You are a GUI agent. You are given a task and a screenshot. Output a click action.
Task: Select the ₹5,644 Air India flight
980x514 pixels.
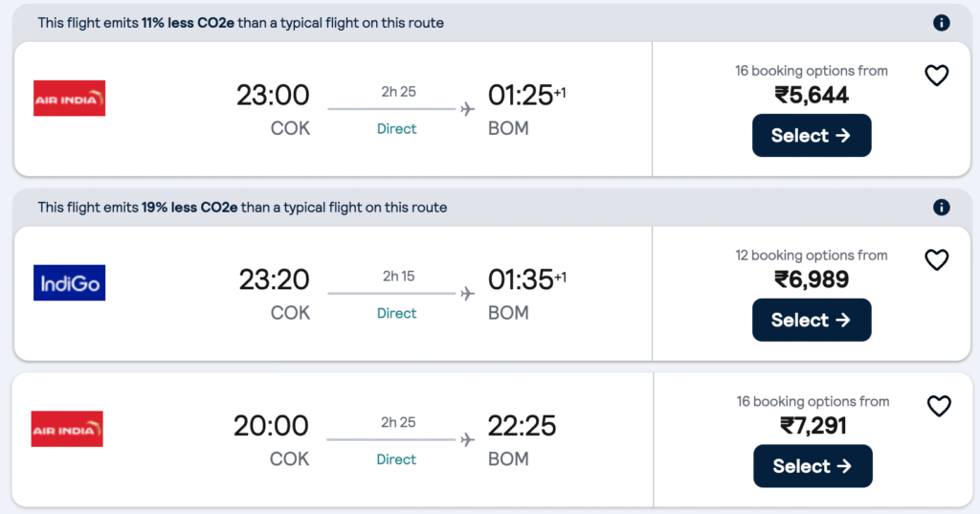(812, 135)
